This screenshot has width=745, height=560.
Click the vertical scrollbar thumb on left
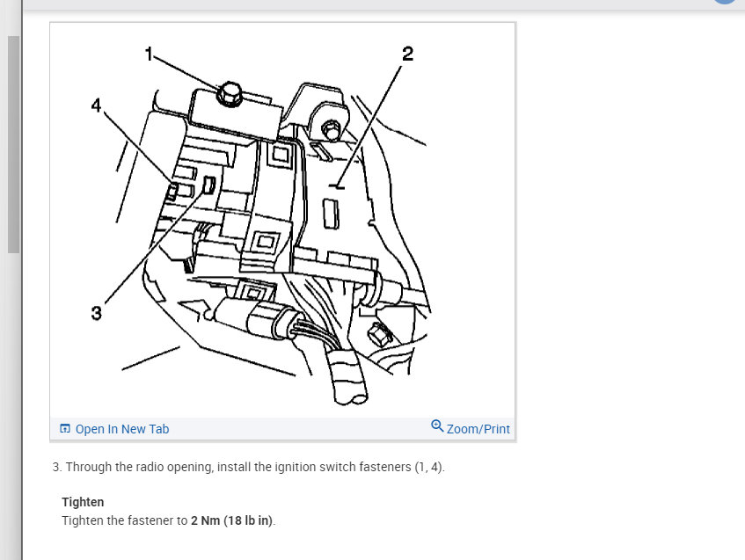pyautogui.click(x=13, y=144)
